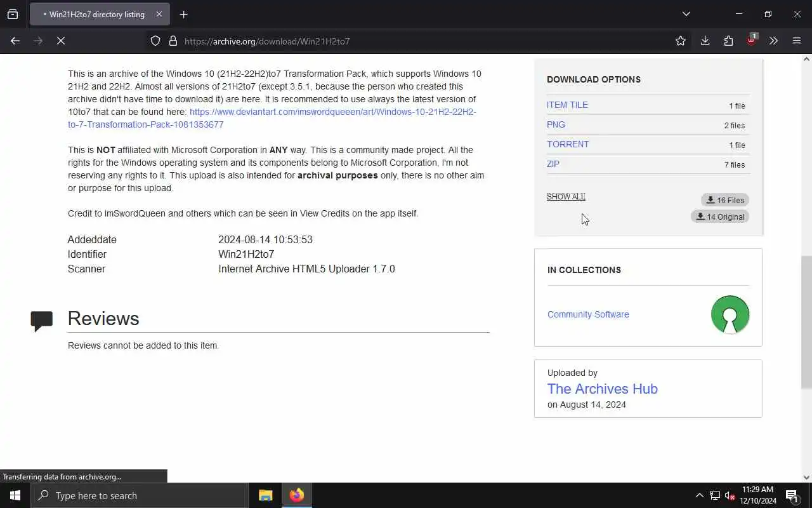Image resolution: width=812 pixels, height=508 pixels.
Task: Click the Type here to search box
Action: click(140, 495)
